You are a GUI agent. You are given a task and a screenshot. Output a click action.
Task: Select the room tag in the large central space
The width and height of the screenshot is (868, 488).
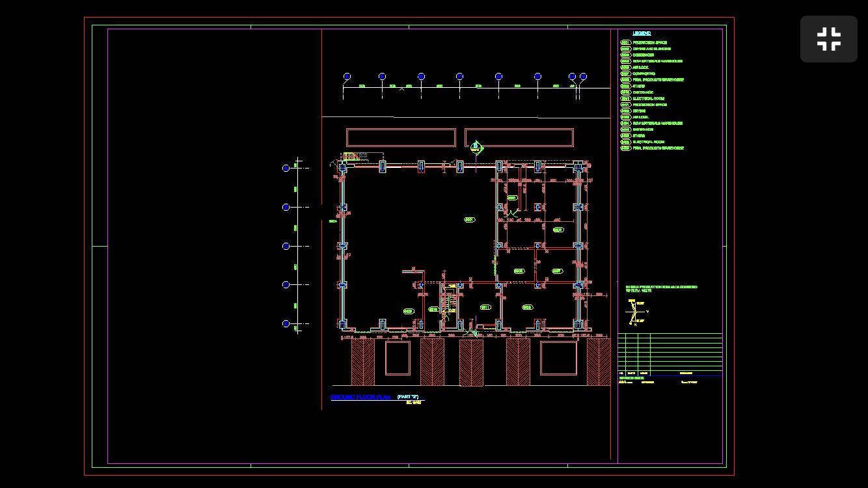[x=469, y=220]
